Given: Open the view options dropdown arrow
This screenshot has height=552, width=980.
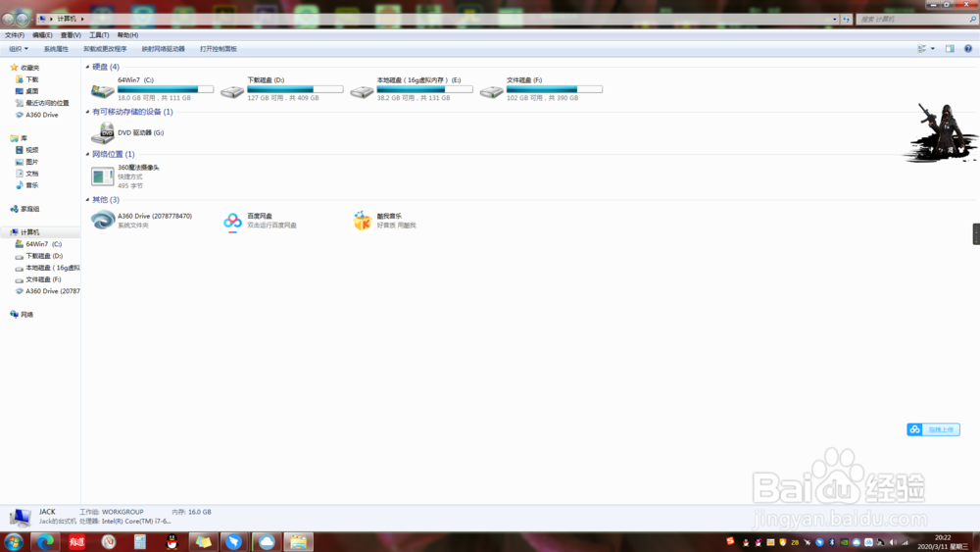Looking at the screenshot, I should coord(933,49).
